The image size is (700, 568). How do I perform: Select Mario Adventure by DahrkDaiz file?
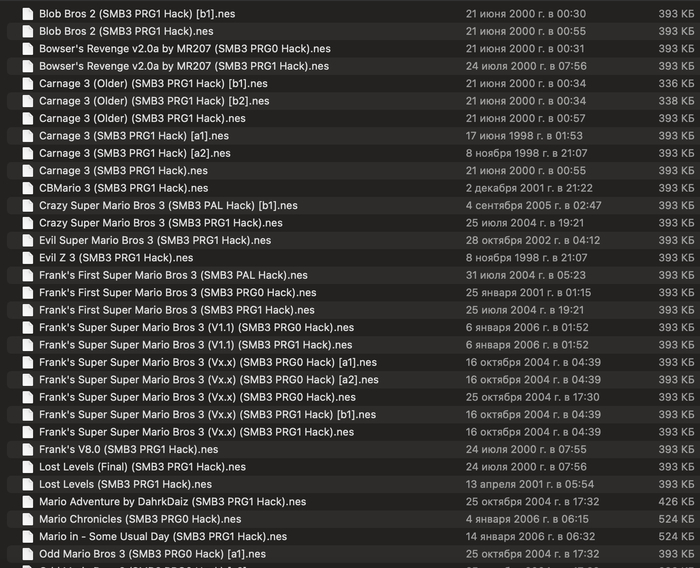353,501
